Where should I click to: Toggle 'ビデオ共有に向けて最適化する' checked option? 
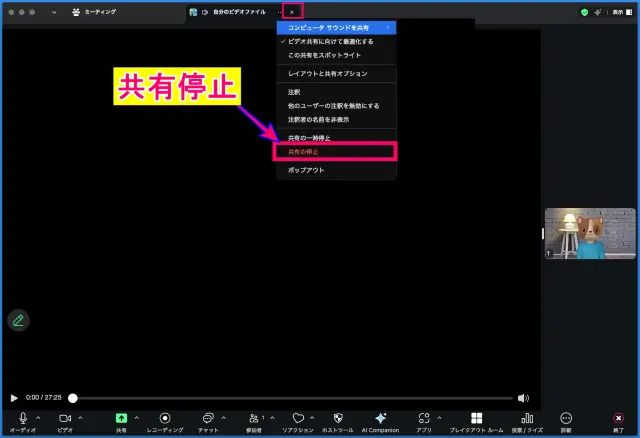coord(330,42)
